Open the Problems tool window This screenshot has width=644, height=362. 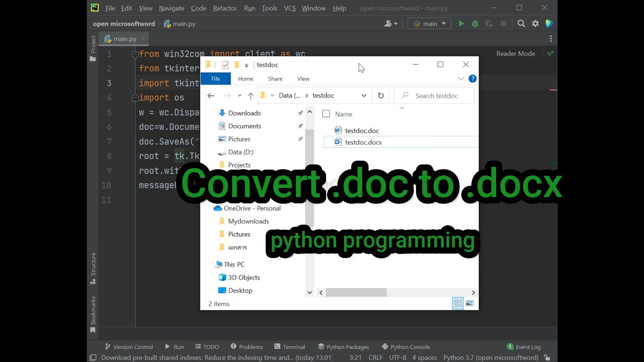click(x=247, y=347)
